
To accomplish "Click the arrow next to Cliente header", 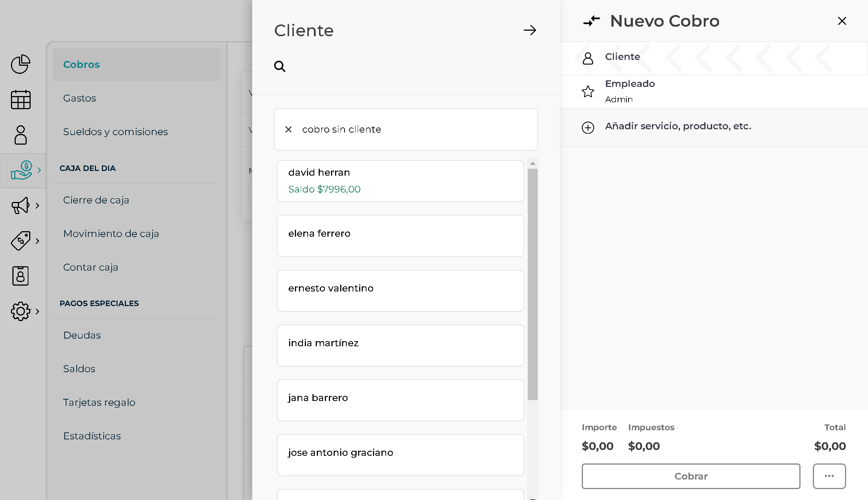I will [x=530, y=30].
